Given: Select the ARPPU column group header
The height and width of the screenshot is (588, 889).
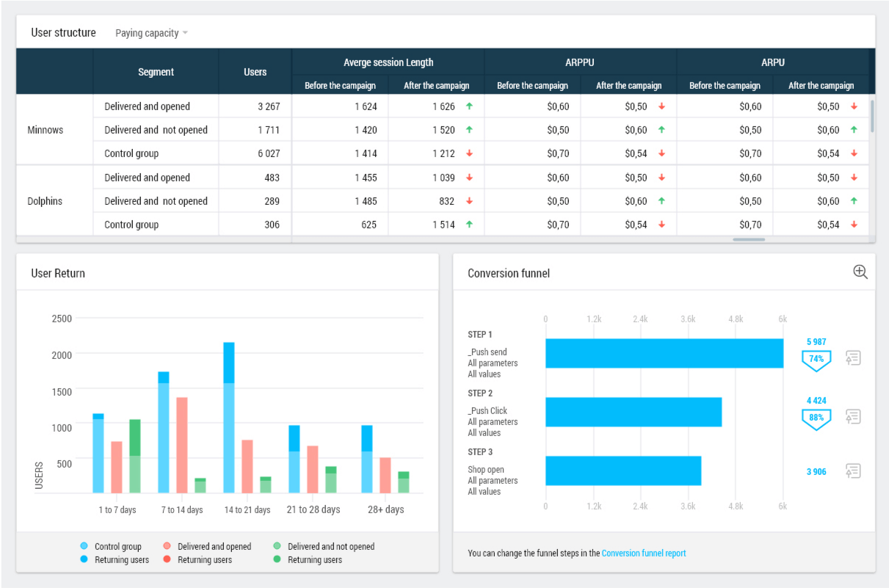Looking at the screenshot, I should pos(580,62).
